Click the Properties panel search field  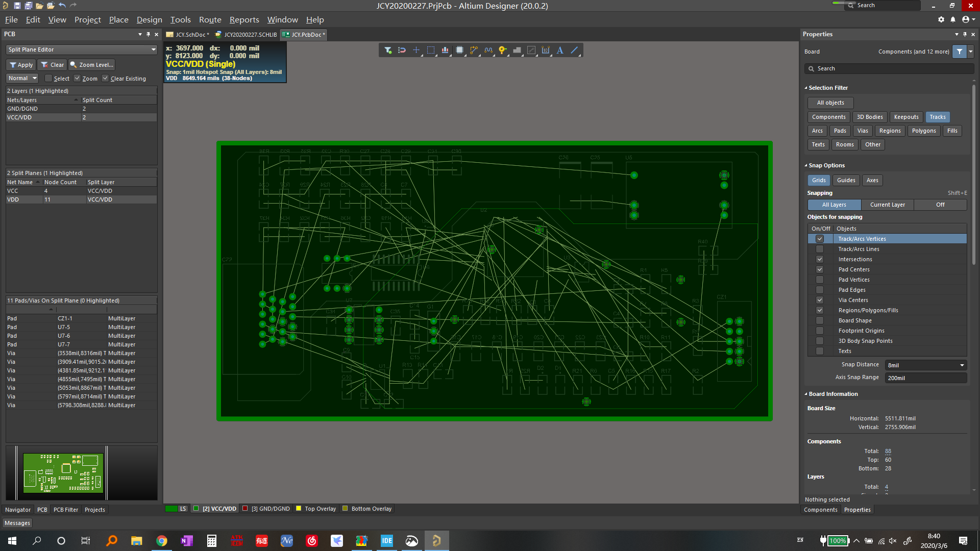(888, 68)
